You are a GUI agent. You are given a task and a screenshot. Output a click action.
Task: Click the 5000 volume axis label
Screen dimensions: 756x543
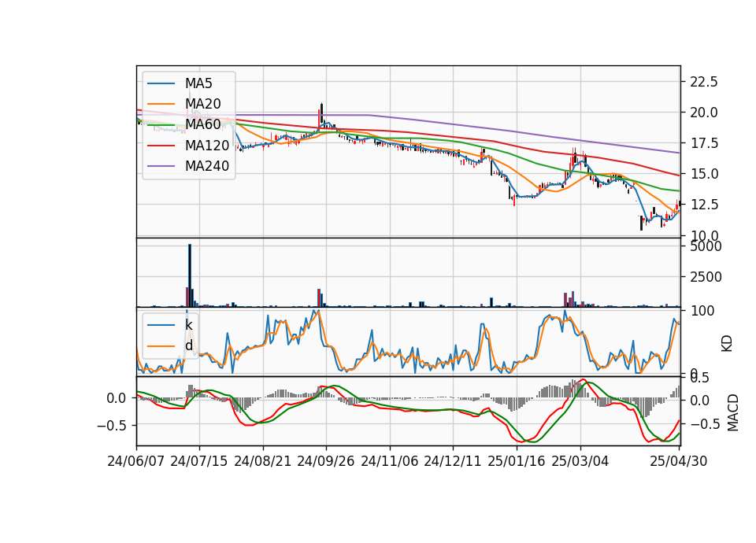706,246
